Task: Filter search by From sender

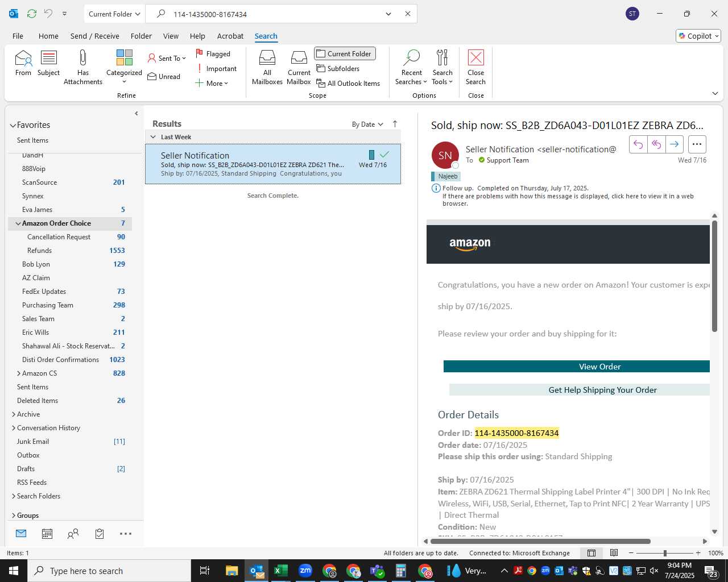Action: 23,63
